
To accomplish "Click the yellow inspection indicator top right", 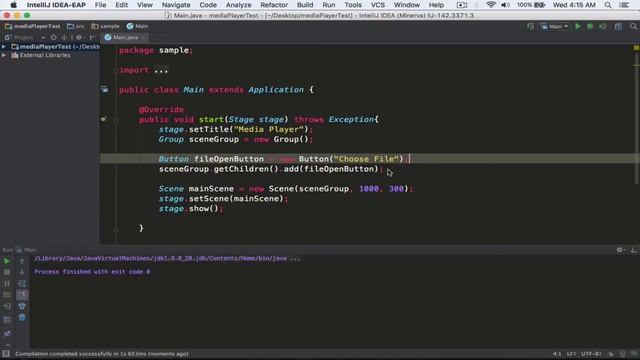I will point(636,48).
